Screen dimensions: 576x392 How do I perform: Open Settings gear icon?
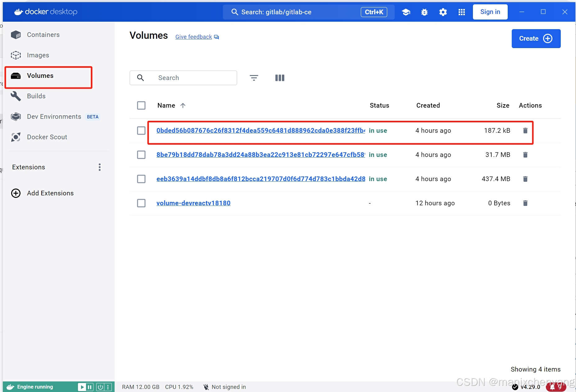click(443, 12)
